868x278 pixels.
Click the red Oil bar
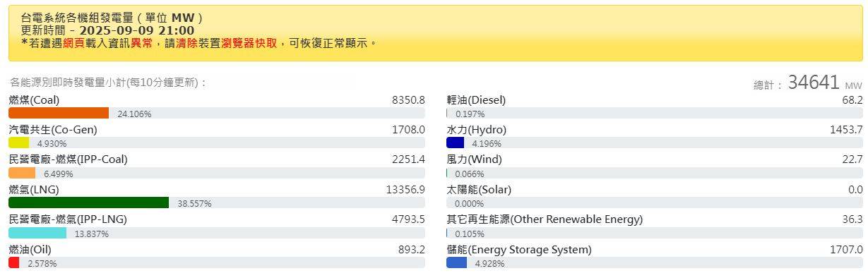[x=13, y=262]
